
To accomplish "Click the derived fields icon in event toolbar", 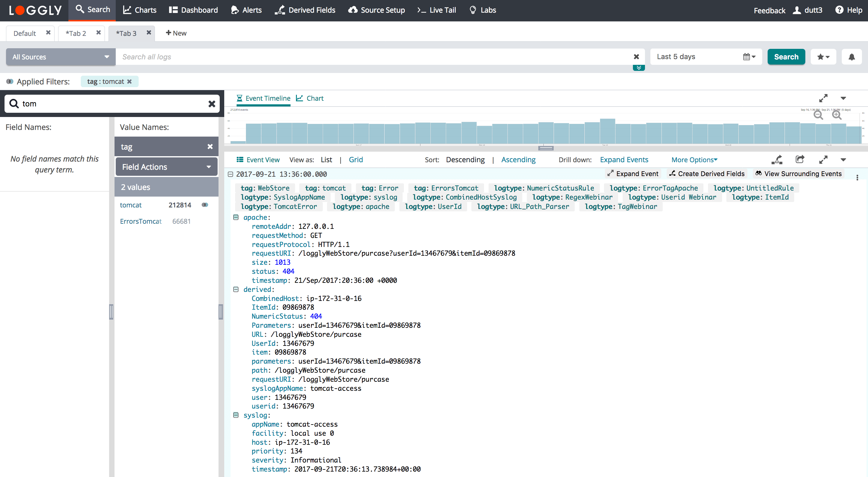I will [777, 160].
